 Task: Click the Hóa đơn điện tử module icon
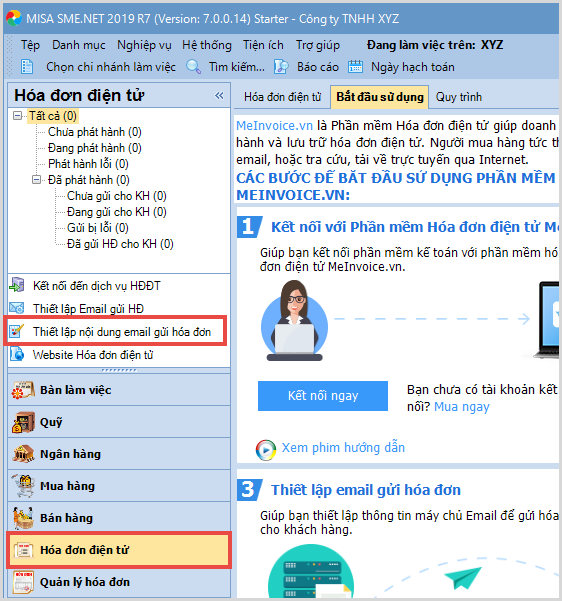coord(23,550)
